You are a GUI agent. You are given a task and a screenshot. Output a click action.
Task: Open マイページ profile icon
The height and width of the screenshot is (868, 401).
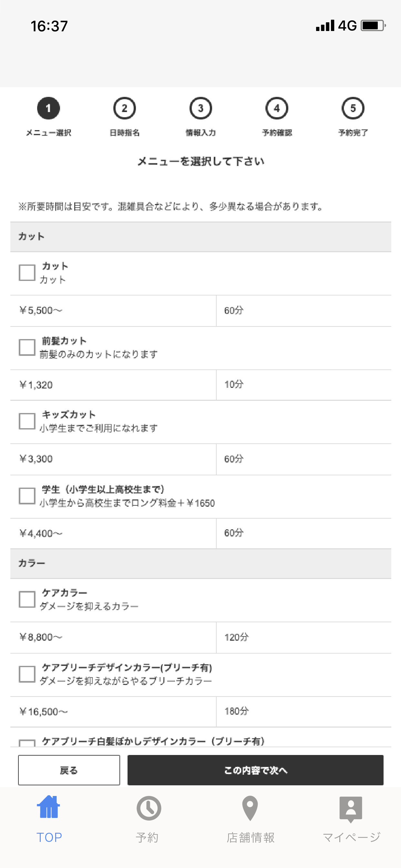coord(351,809)
